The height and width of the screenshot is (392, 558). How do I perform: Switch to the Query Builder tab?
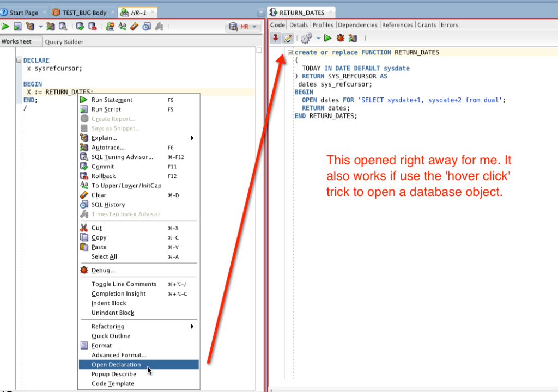(x=64, y=42)
